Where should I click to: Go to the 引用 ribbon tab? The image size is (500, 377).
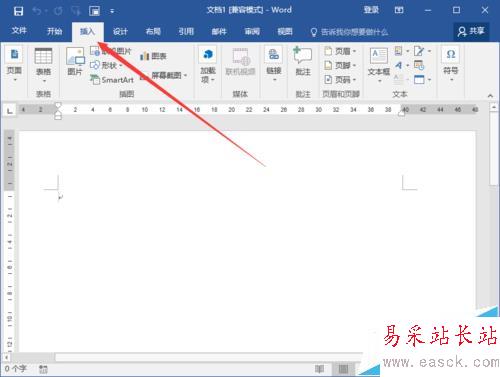[186, 31]
